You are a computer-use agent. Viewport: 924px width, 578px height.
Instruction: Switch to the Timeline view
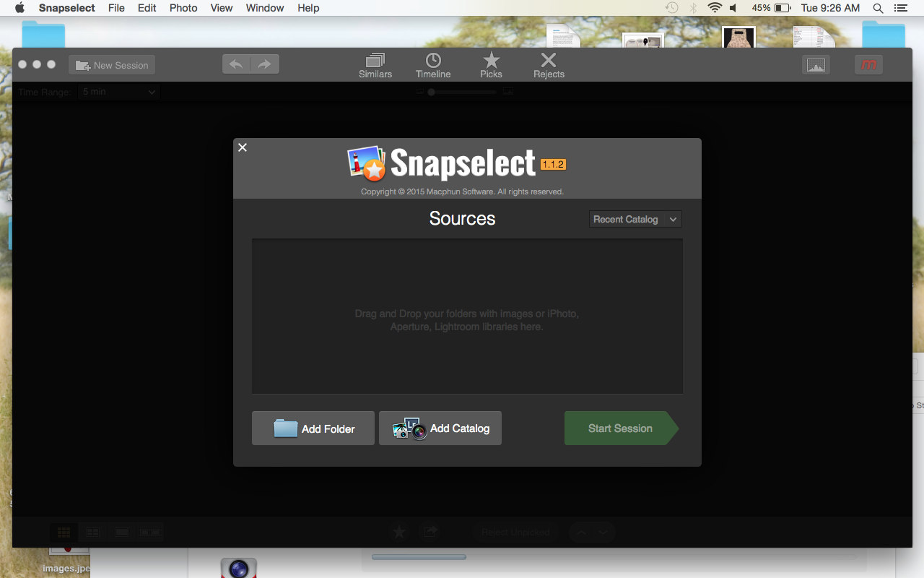point(433,65)
